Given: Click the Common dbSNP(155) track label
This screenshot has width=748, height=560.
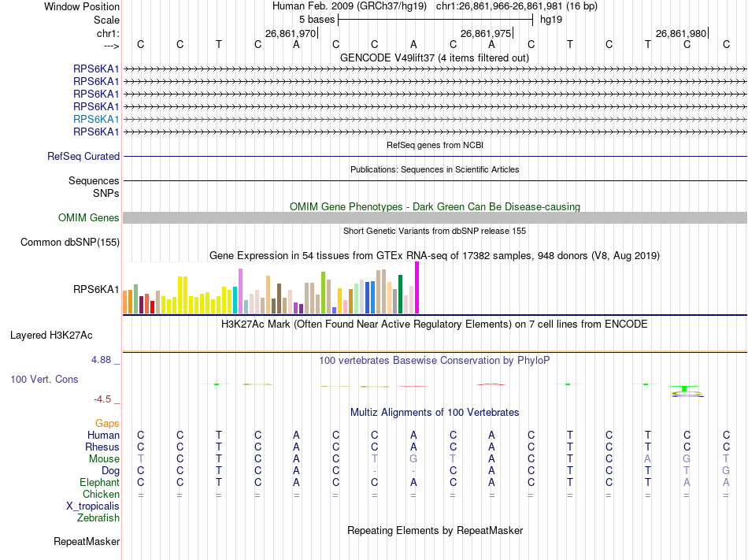Looking at the screenshot, I should [70, 243].
